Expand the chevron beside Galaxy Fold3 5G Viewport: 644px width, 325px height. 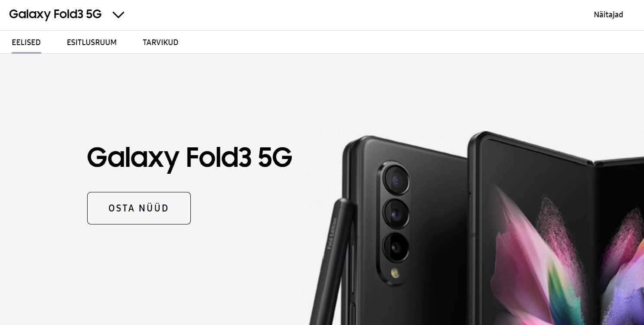[118, 15]
